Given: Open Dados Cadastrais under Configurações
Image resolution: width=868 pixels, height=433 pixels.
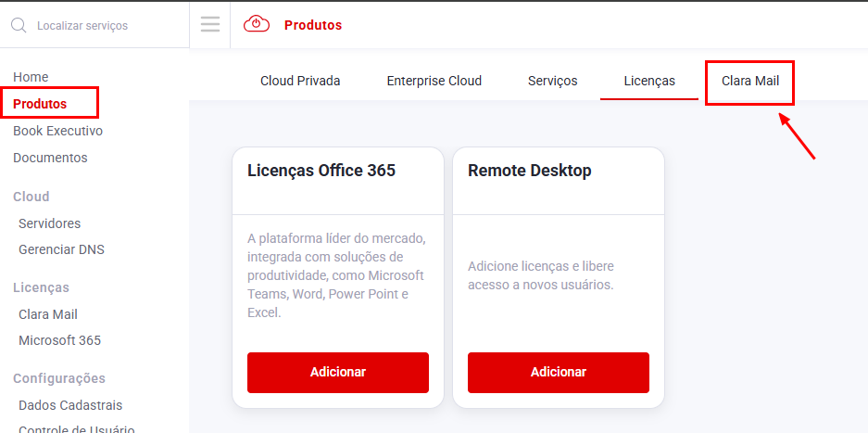Looking at the screenshot, I should 69,405.
